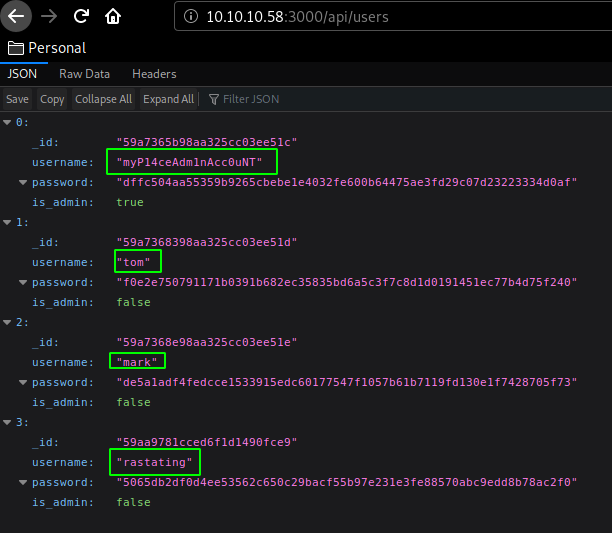612x533 pixels.
Task: Click Expand All in the toolbar
Action: (x=168, y=99)
